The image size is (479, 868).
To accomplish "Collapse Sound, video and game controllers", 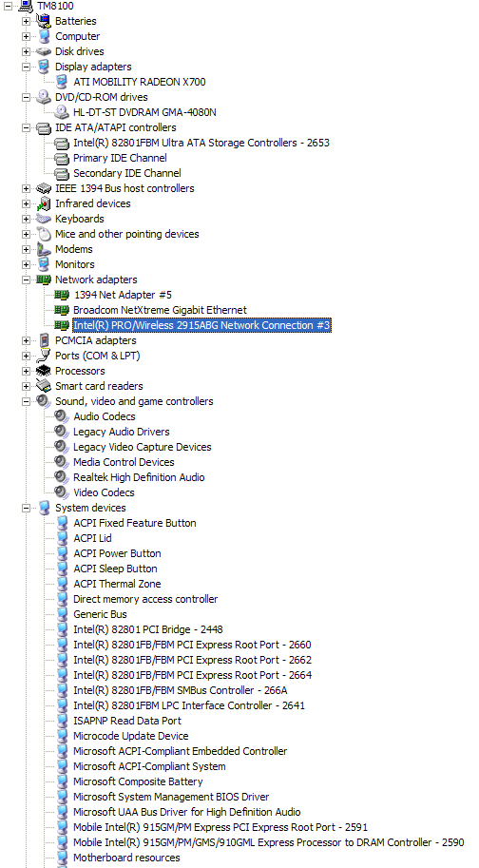I will (x=26, y=401).
